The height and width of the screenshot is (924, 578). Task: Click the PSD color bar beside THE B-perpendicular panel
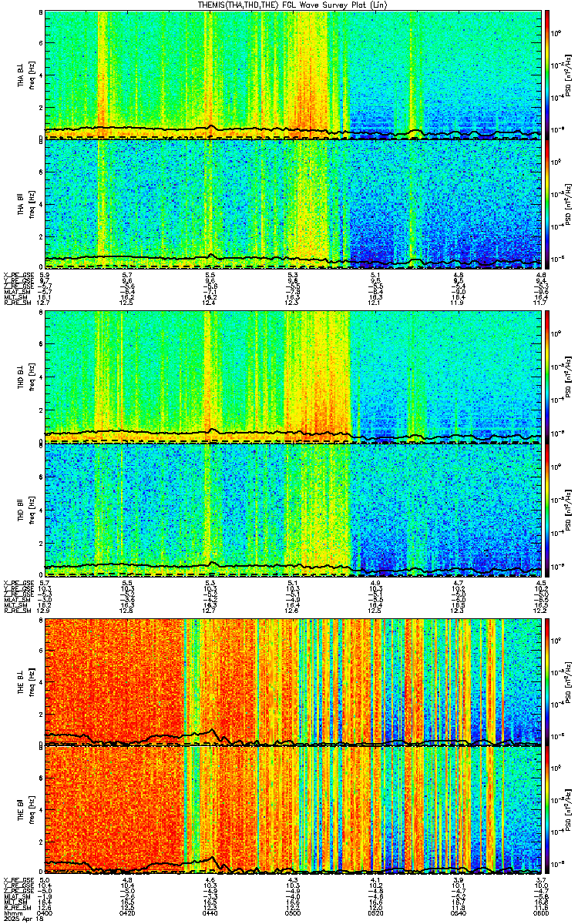pos(547,681)
